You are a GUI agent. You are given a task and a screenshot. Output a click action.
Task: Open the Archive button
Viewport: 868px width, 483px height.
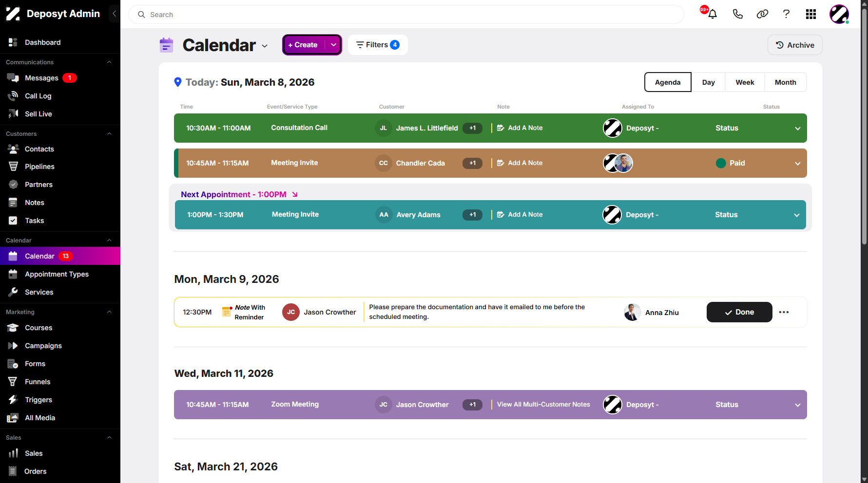pyautogui.click(x=795, y=45)
